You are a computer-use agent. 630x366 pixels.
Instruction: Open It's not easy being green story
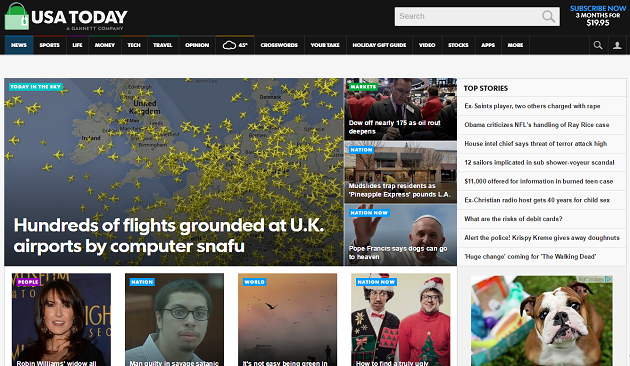[x=287, y=320]
